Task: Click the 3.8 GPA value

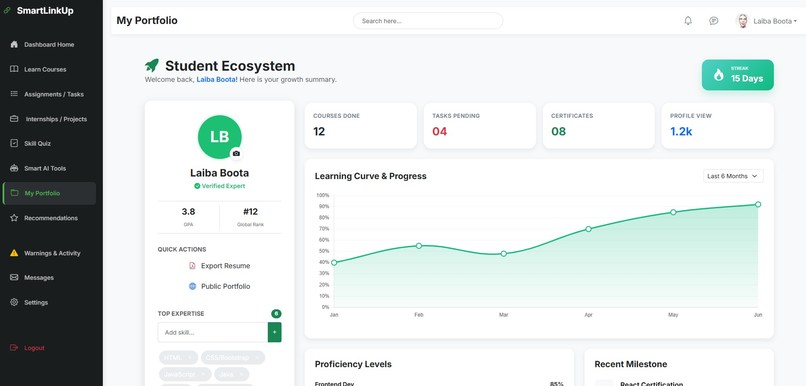Action: tap(188, 212)
